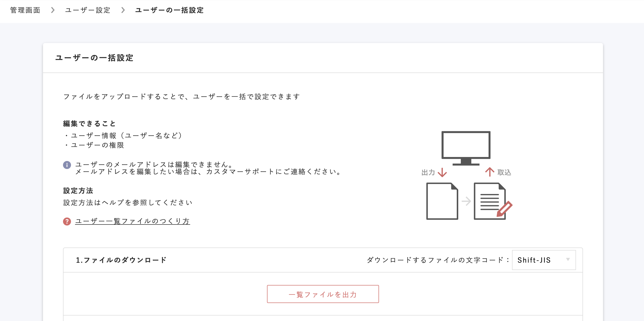This screenshot has height=321, width=644.
Task: Click the 設定方法 heading
Action: [x=78, y=191]
